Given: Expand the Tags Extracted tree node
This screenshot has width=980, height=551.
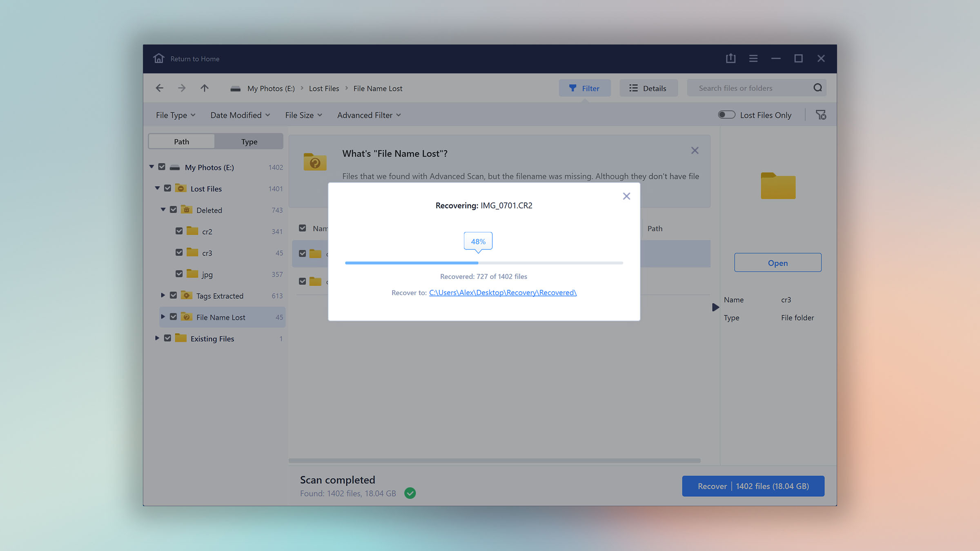Looking at the screenshot, I should point(163,295).
